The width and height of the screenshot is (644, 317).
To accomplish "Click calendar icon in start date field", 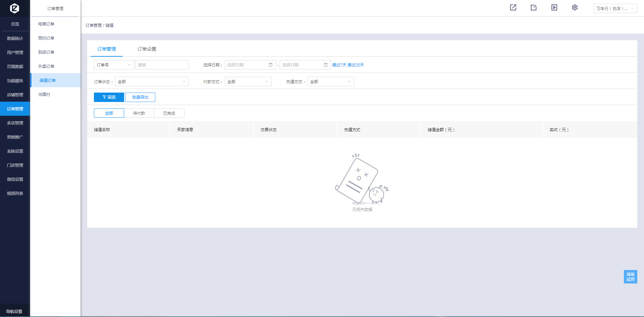I will click(x=271, y=65).
